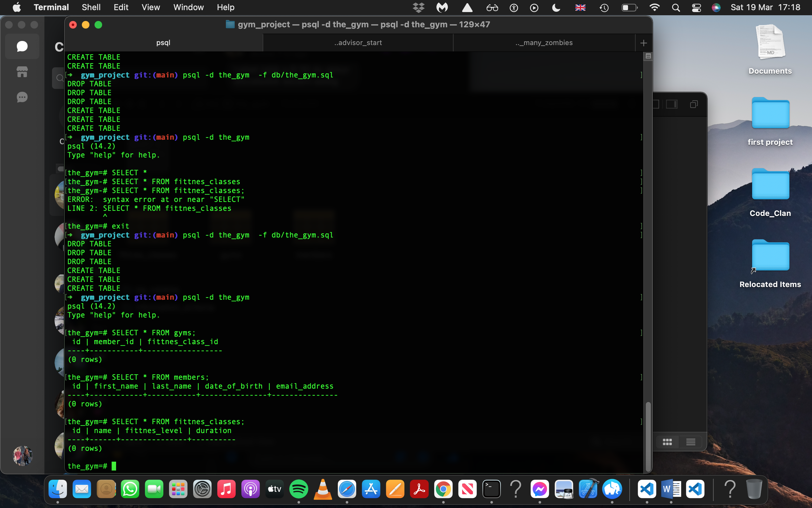Select the Code_Clan desktop folder
Screen dimensions: 812x508
pos(770,192)
